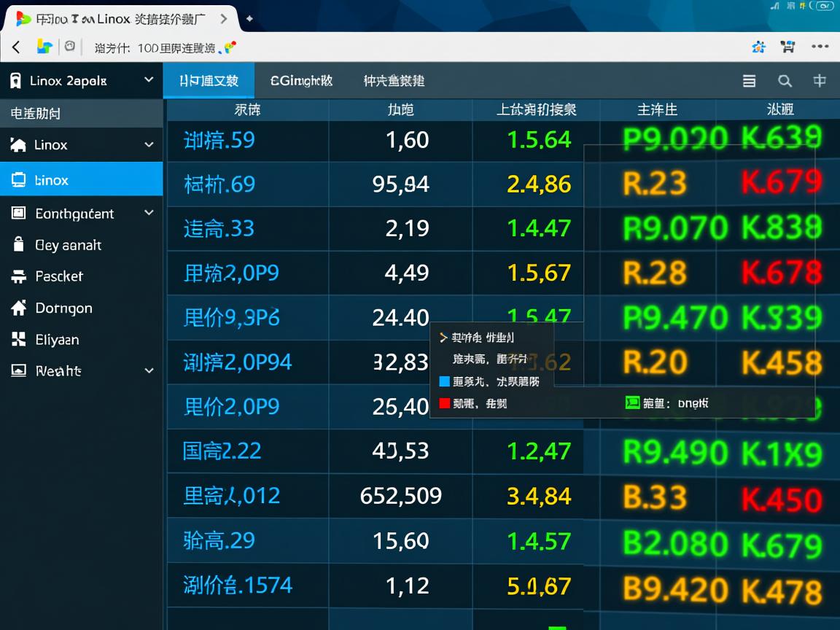Toggle the red square legend item in popup
The width and height of the screenshot is (840, 630).
pyautogui.click(x=445, y=402)
